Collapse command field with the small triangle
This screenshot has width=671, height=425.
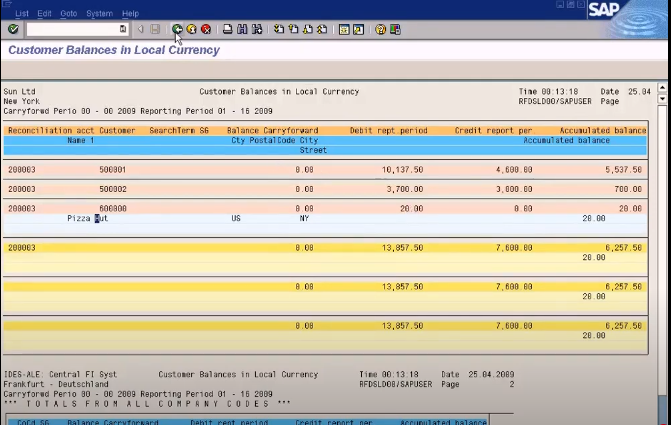(140, 29)
